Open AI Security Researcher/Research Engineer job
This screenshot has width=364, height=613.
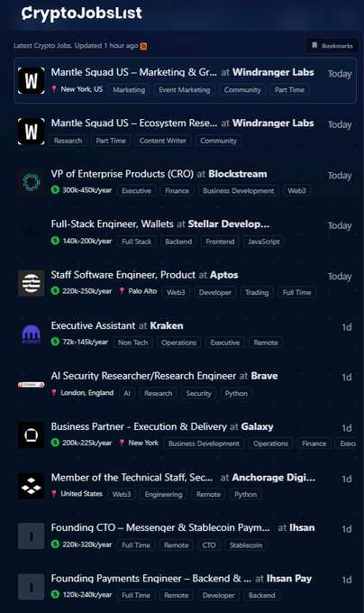coord(143,376)
